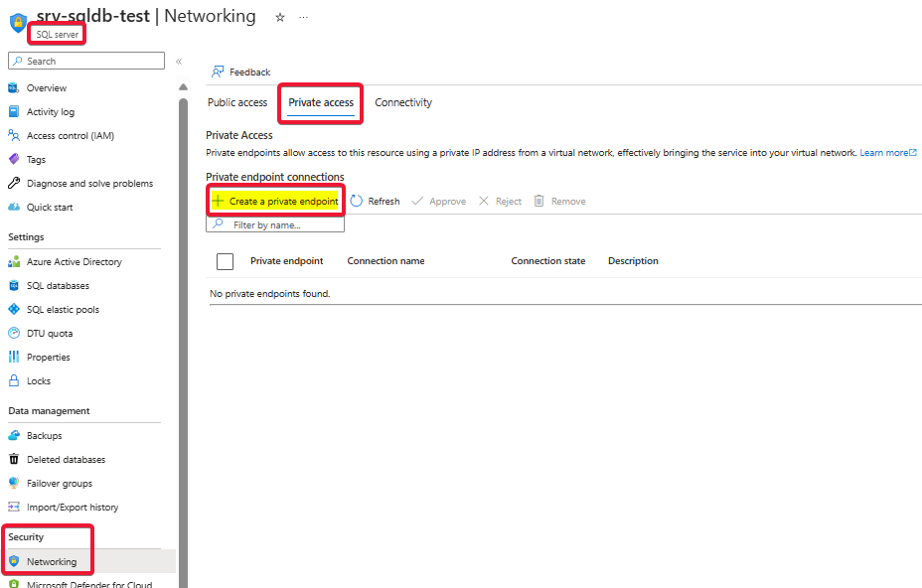Click the SQL server shield icon in header
Image resolution: width=922 pixels, height=588 pixels.
[18, 23]
